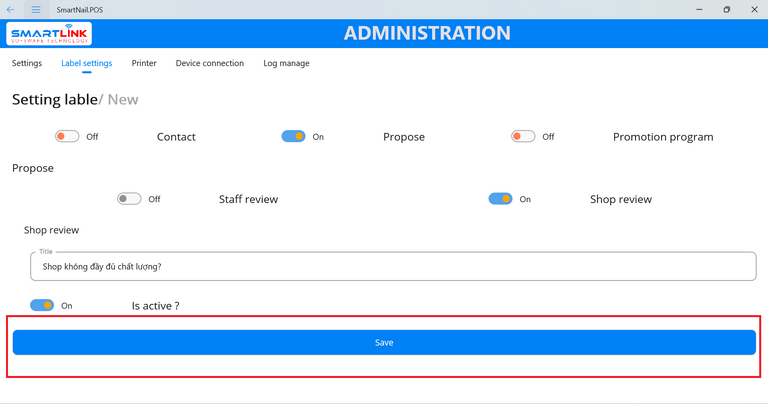Open the Settings tab
The image size is (768, 404).
point(27,63)
